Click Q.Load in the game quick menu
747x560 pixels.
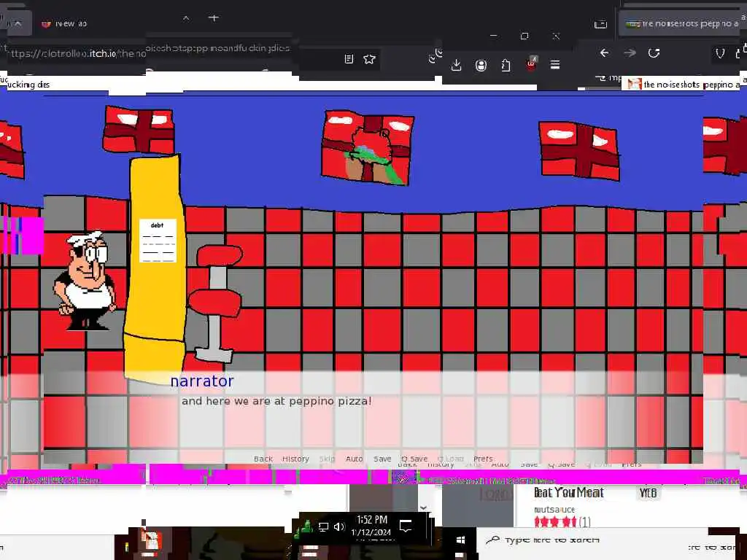pyautogui.click(x=451, y=459)
